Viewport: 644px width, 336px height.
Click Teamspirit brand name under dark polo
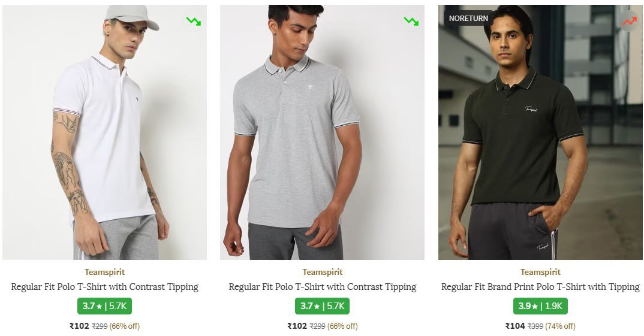pyautogui.click(x=540, y=272)
